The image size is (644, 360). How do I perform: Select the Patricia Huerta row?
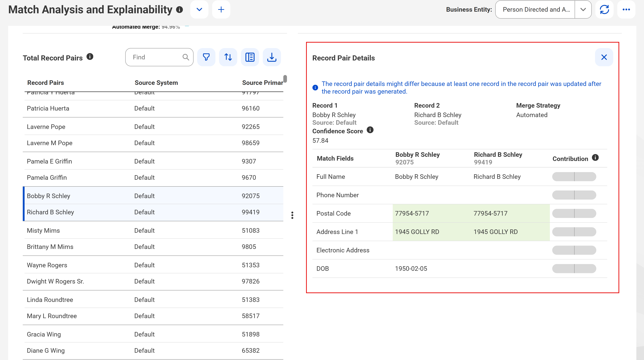tap(154, 109)
